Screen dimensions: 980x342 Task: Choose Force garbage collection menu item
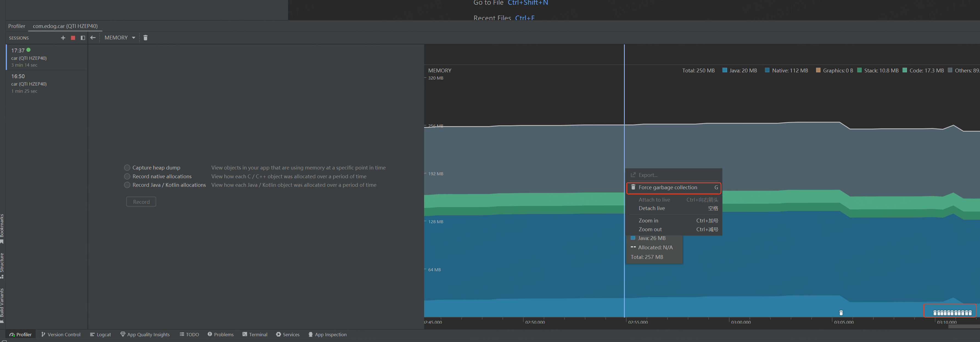click(x=674, y=187)
